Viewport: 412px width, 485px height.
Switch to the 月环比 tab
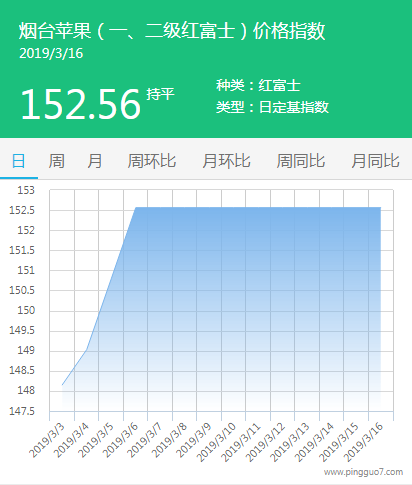pos(226,161)
